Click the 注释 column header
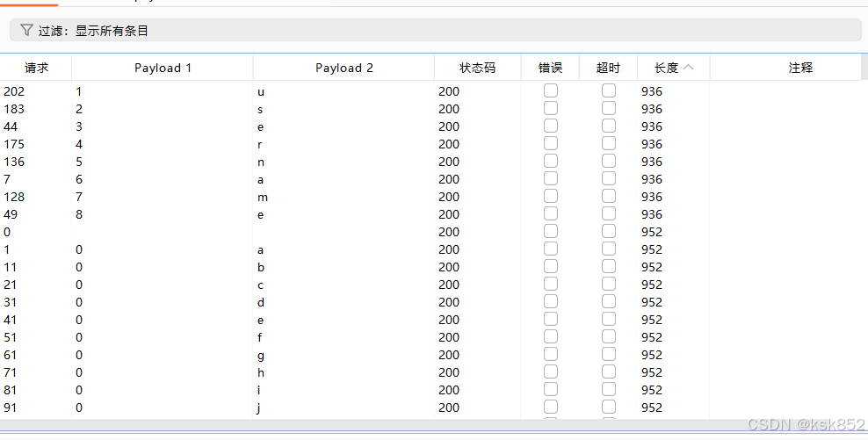The width and height of the screenshot is (868, 440). click(799, 68)
